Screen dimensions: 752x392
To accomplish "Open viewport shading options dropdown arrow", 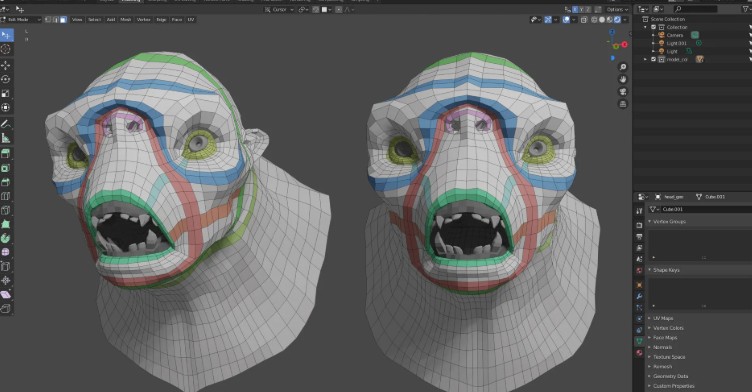I will (x=625, y=20).
